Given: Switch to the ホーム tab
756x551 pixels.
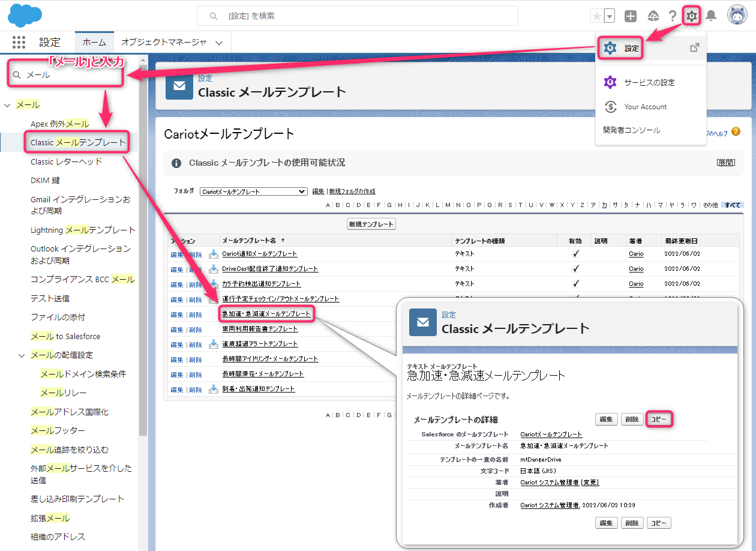Looking at the screenshot, I should click(94, 42).
